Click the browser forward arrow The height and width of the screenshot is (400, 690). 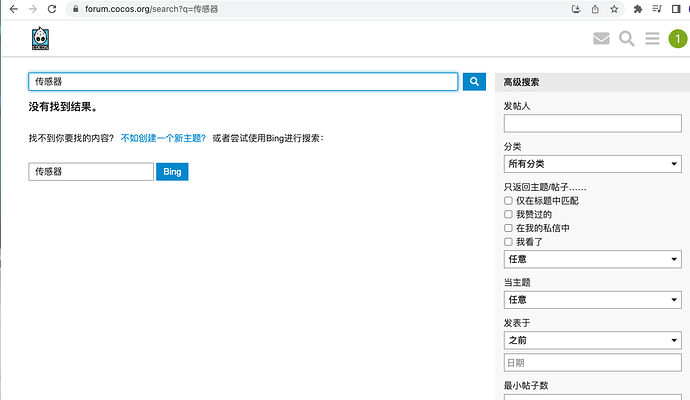[x=33, y=9]
